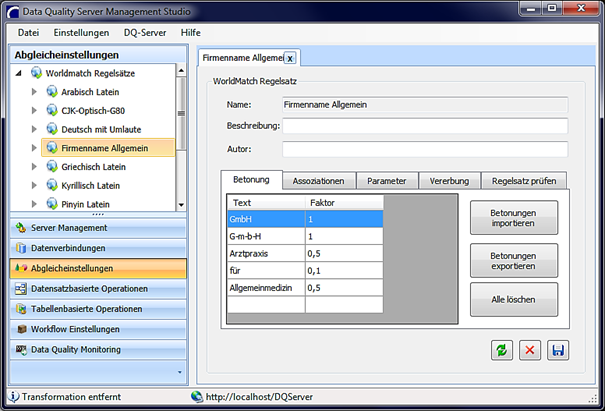
Task: Click the globe icon next to CJK-Optisch-G80
Action: pyautogui.click(x=52, y=110)
